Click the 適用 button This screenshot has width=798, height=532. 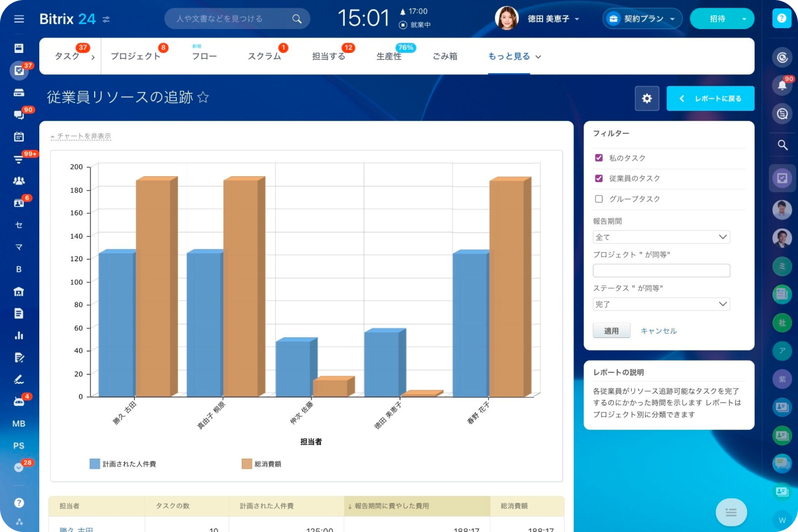[612, 331]
